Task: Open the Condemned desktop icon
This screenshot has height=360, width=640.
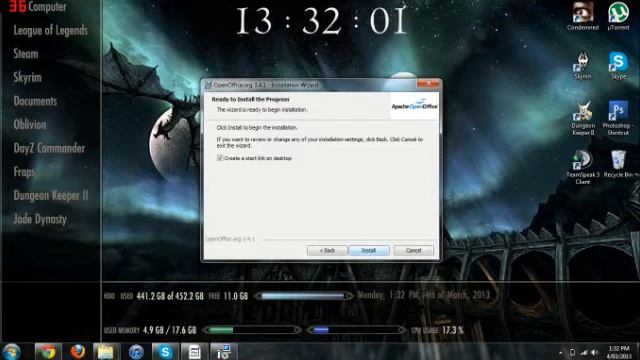Action: (x=582, y=16)
